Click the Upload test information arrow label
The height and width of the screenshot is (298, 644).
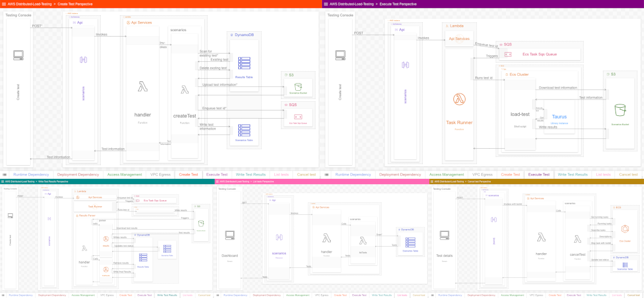[220, 85]
